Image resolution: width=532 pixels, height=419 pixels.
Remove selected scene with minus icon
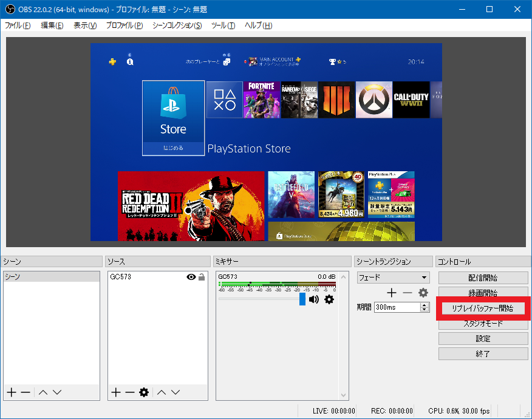[26, 392]
